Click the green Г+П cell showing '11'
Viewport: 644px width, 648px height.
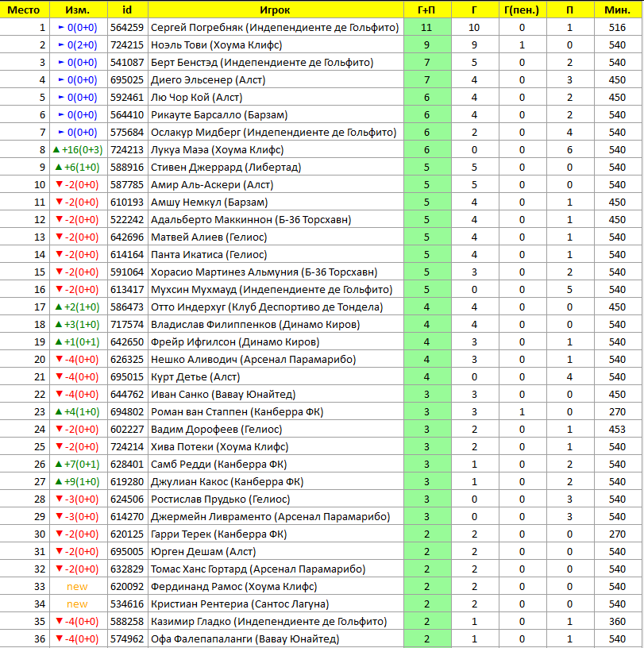[427, 27]
